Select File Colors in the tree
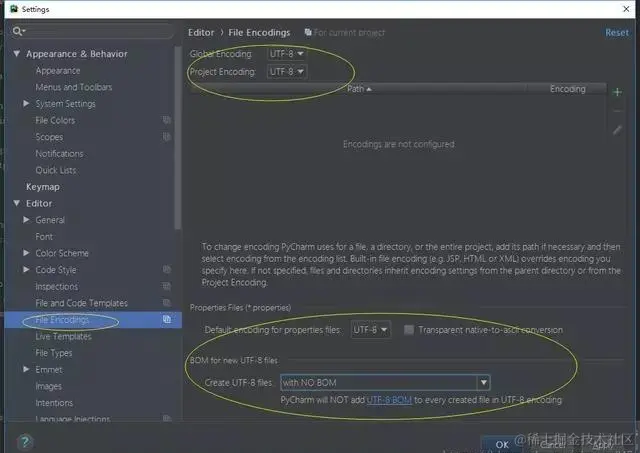This screenshot has height=453, width=640. click(x=55, y=120)
